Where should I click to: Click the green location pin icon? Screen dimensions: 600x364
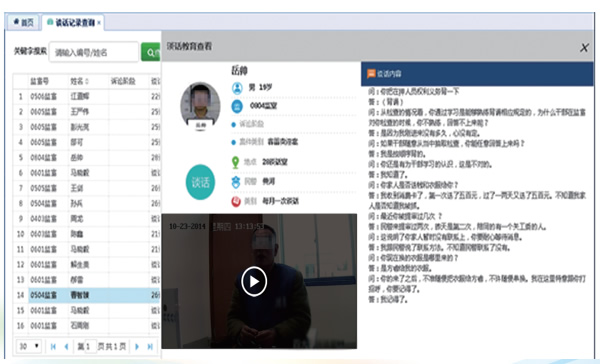point(236,162)
